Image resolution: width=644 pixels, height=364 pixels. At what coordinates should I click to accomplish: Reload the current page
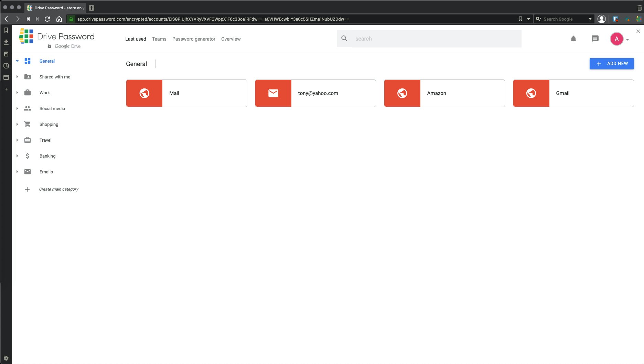point(47,19)
